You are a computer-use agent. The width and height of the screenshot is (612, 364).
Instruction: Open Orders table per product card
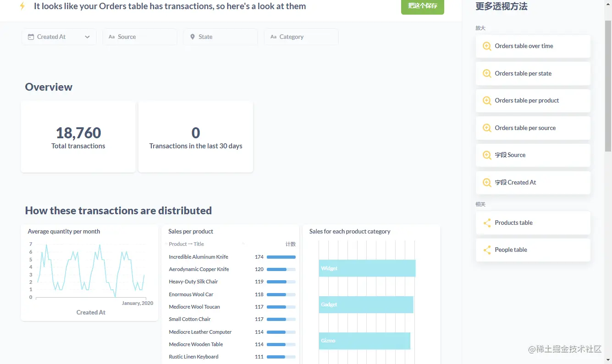[x=533, y=101]
